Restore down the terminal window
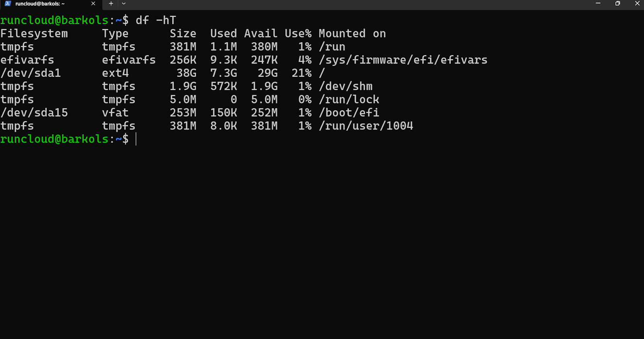Viewport: 644px width, 339px height. point(618,4)
